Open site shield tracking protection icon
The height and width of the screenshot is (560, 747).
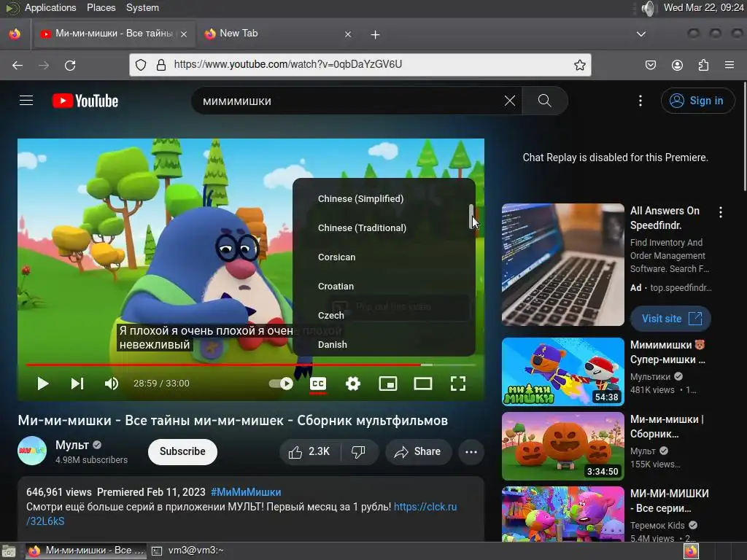(141, 65)
